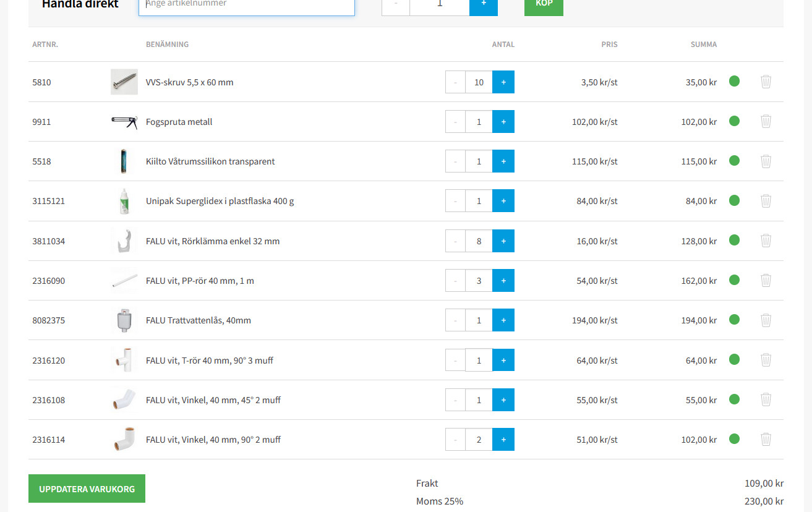Increase T-rör 40 mm quantity
812x512 pixels.
(x=503, y=360)
